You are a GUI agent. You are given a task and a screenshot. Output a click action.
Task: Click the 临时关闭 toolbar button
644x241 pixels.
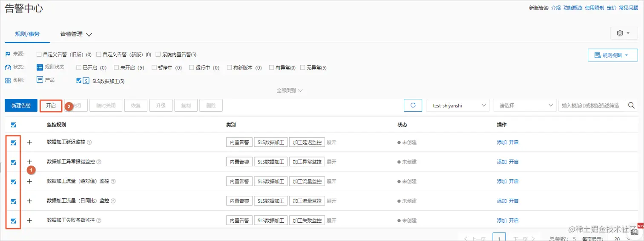pos(106,105)
